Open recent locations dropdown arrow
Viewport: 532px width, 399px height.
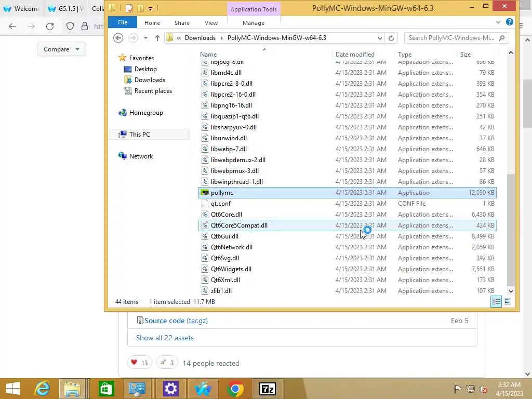[145, 37]
